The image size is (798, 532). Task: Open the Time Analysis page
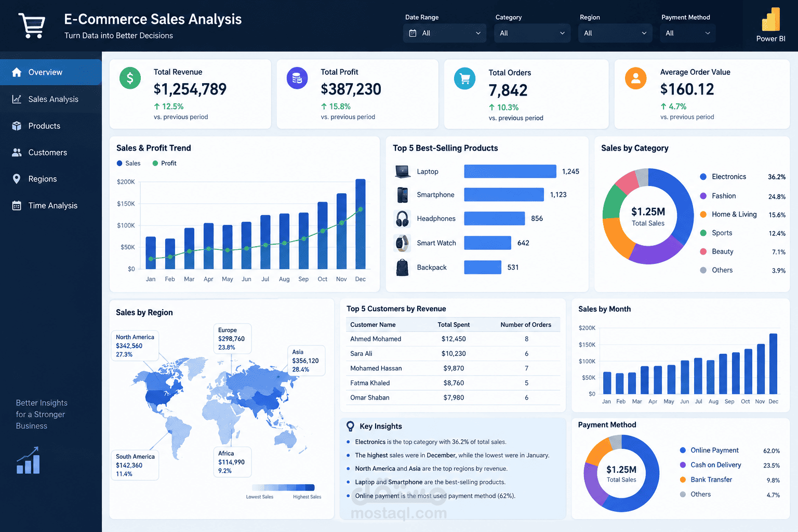click(x=51, y=205)
